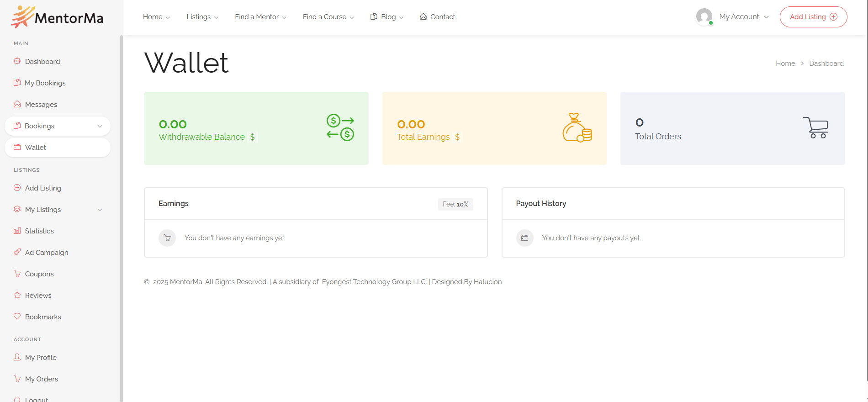The height and width of the screenshot is (402, 868).
Task: Click the MentorMa logo
Action: pyautogui.click(x=58, y=17)
